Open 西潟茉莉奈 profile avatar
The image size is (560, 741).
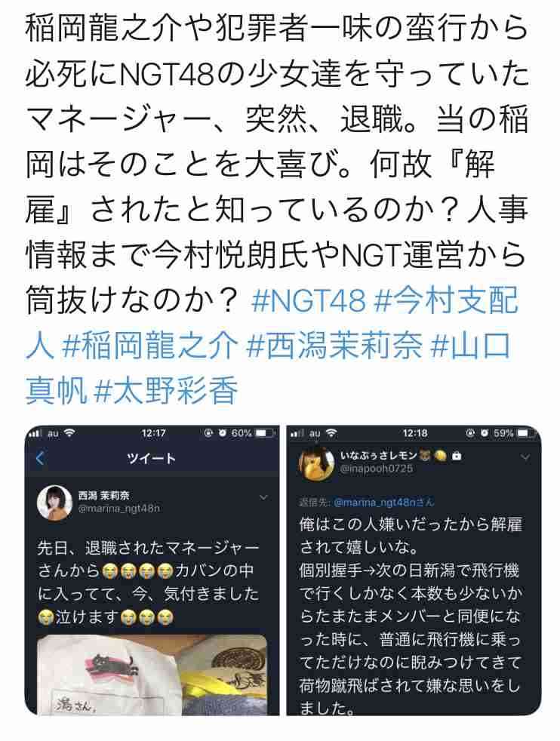(54, 502)
